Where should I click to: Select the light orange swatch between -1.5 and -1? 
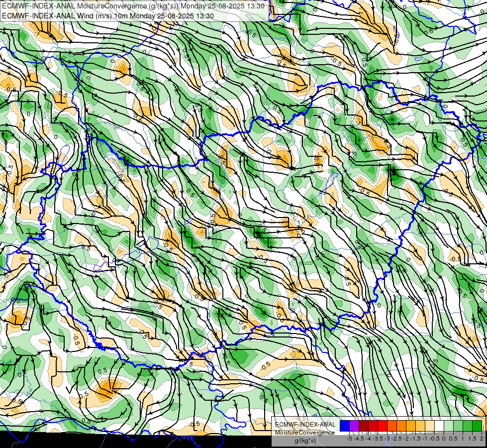pos(420,426)
